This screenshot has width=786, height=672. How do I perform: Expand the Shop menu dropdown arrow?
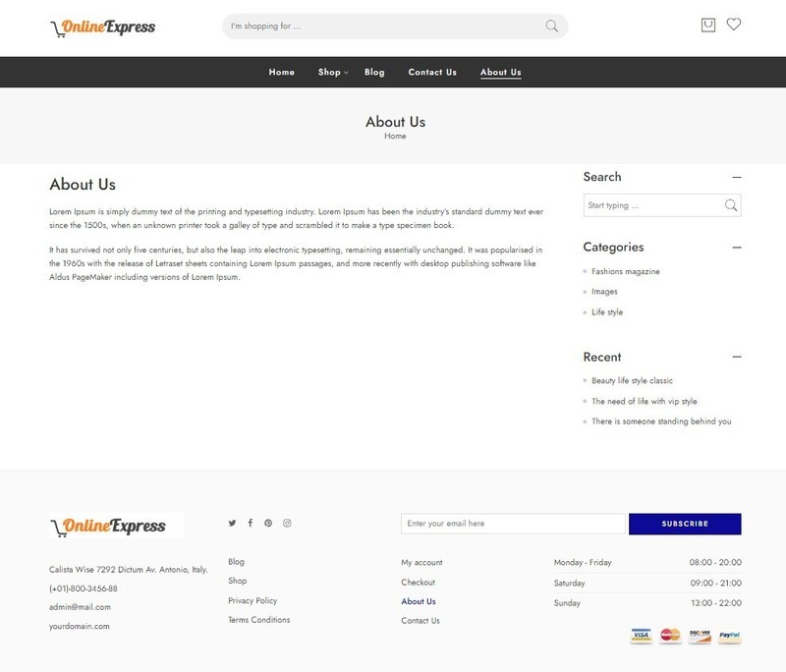pyautogui.click(x=346, y=73)
